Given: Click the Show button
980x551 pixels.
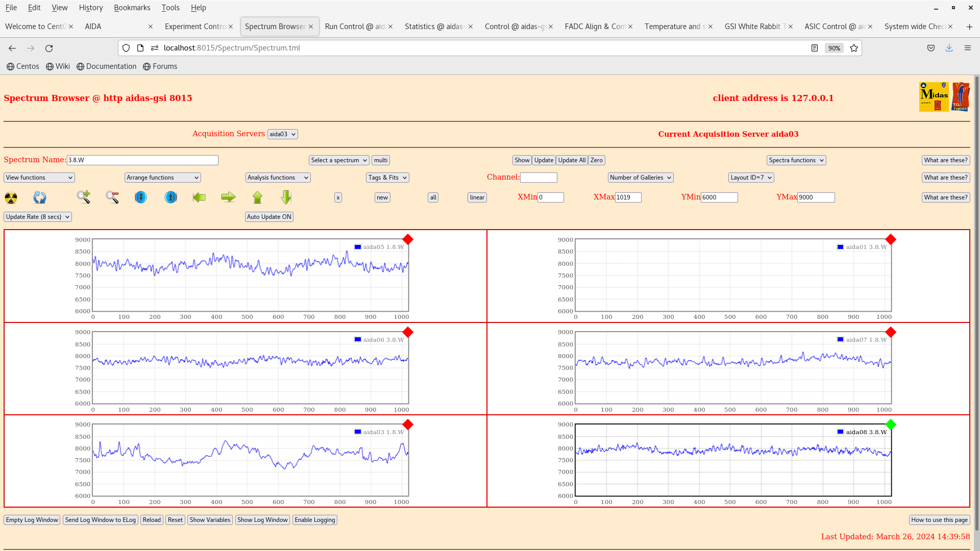Looking at the screenshot, I should coord(522,160).
